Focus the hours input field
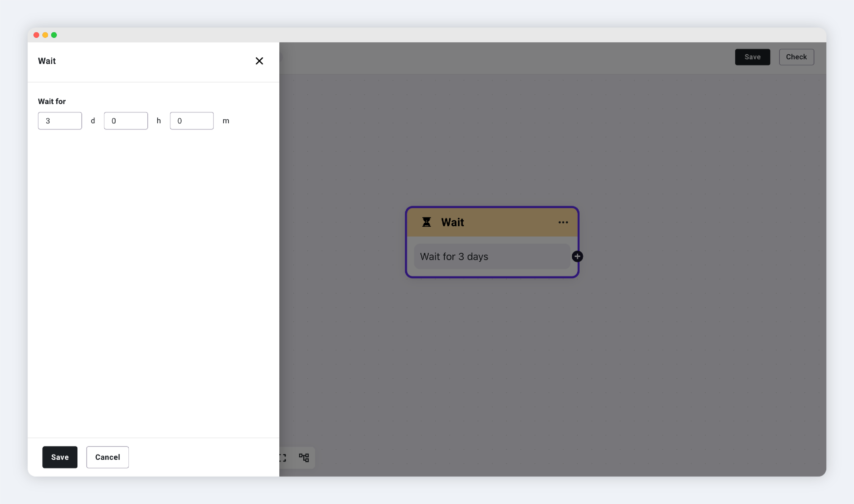The width and height of the screenshot is (854, 504). [x=126, y=121]
